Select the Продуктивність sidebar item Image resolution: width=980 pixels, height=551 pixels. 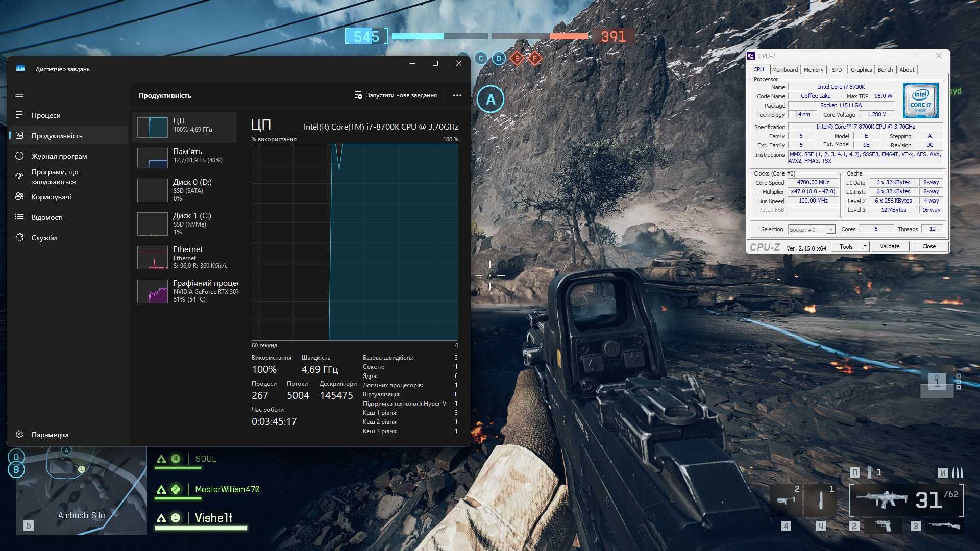(x=68, y=136)
